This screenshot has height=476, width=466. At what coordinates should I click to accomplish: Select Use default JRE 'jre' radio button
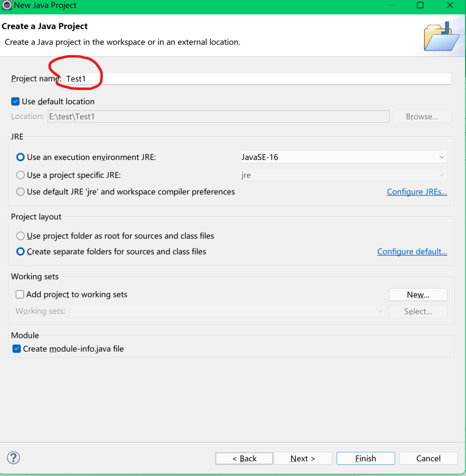tap(20, 191)
